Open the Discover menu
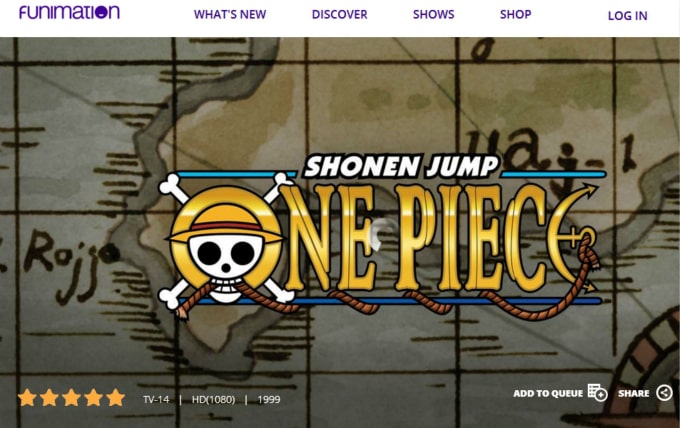Viewport: 680px width, 428px height. click(x=340, y=14)
